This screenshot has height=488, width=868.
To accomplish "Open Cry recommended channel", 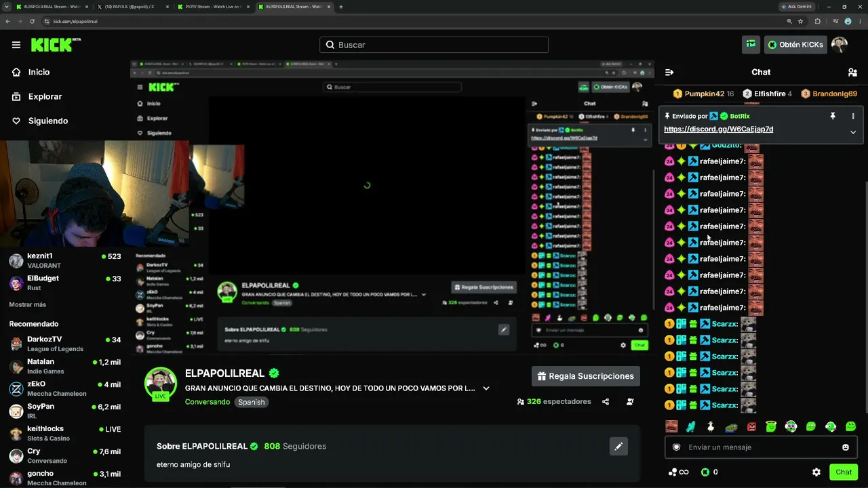I will tap(65, 455).
